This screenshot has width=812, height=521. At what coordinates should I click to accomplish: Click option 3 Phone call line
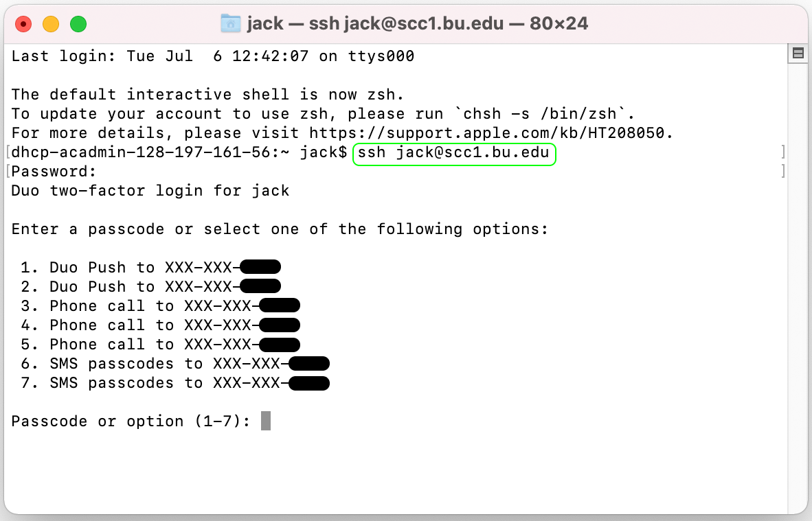(160, 305)
